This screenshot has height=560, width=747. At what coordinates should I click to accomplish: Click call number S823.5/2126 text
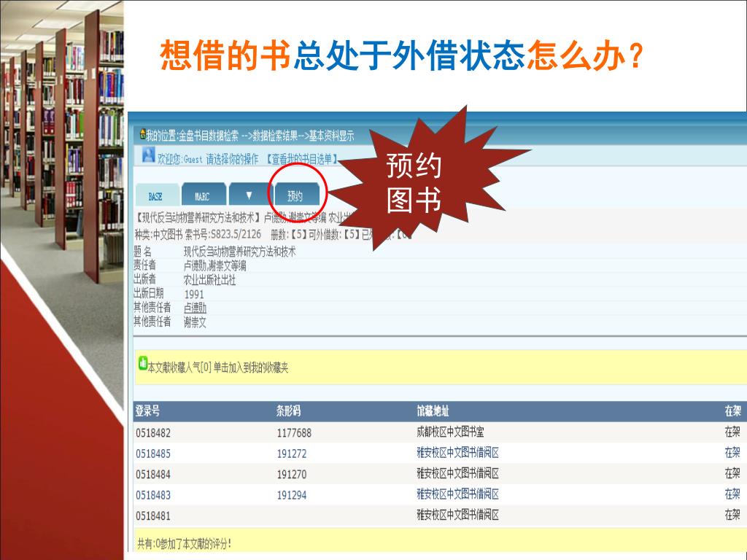point(236,234)
